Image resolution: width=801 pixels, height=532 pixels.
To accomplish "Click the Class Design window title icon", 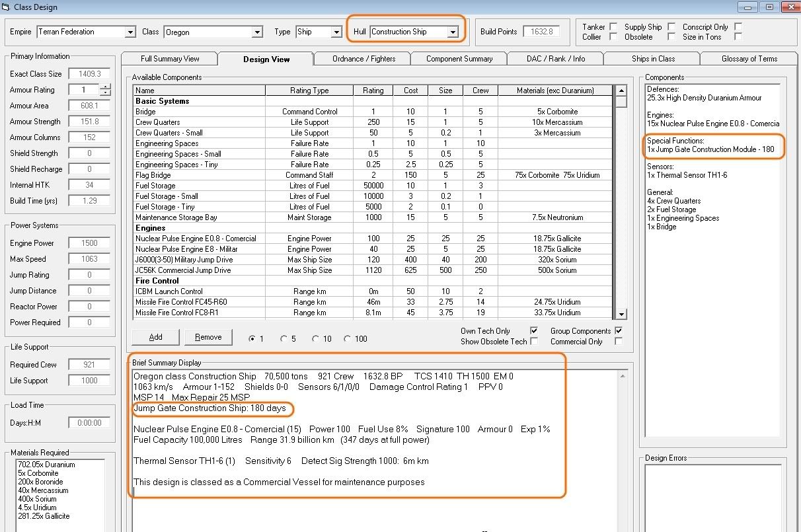I will tap(5, 7).
